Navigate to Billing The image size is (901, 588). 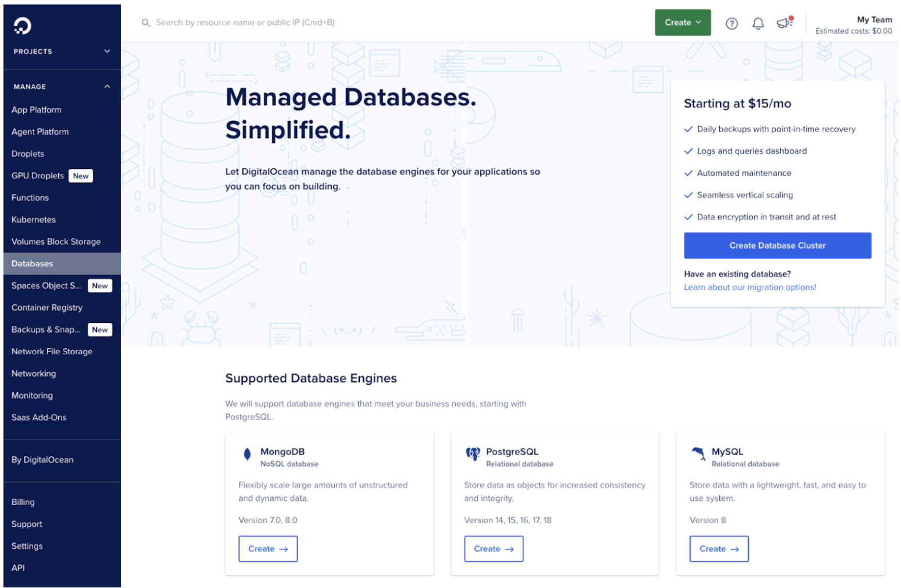point(23,501)
